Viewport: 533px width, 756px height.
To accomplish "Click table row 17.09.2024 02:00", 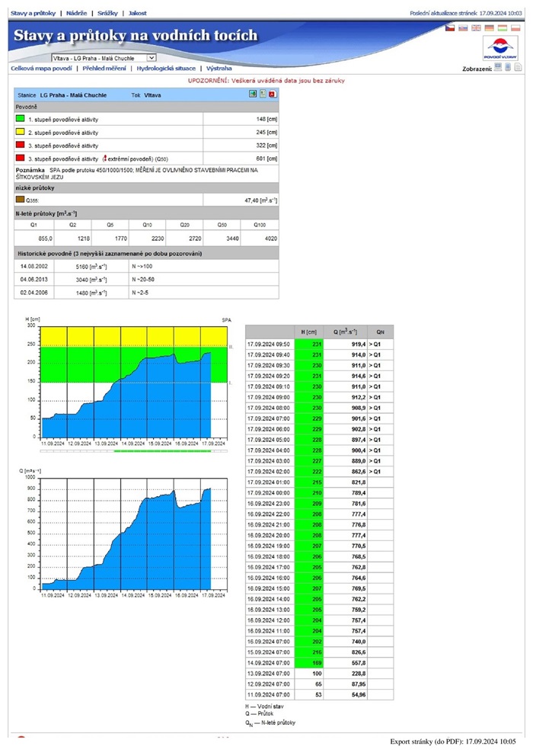I will point(320,472).
